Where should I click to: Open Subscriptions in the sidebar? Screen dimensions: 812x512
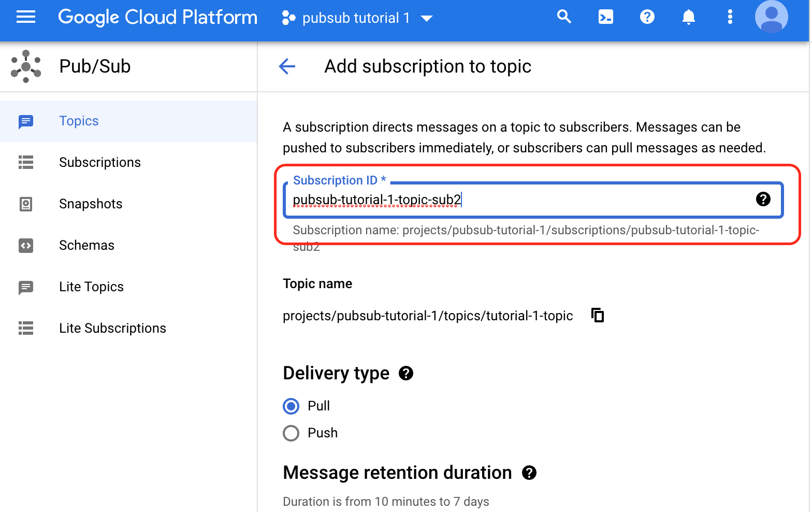[128, 163]
